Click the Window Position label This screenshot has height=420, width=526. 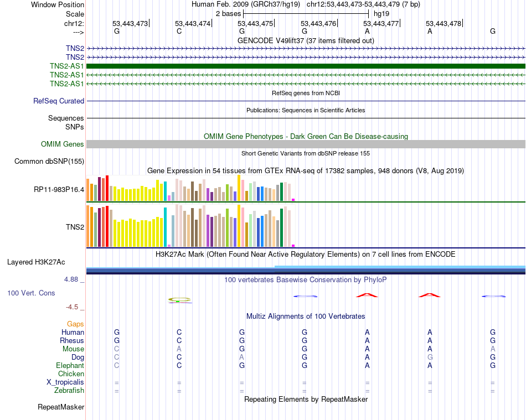(x=58, y=4)
